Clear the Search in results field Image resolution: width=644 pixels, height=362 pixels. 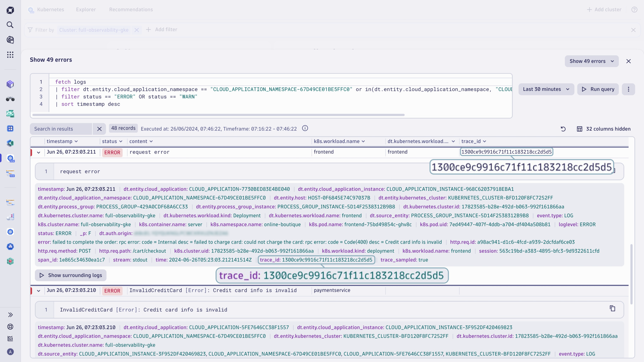pyautogui.click(x=100, y=129)
